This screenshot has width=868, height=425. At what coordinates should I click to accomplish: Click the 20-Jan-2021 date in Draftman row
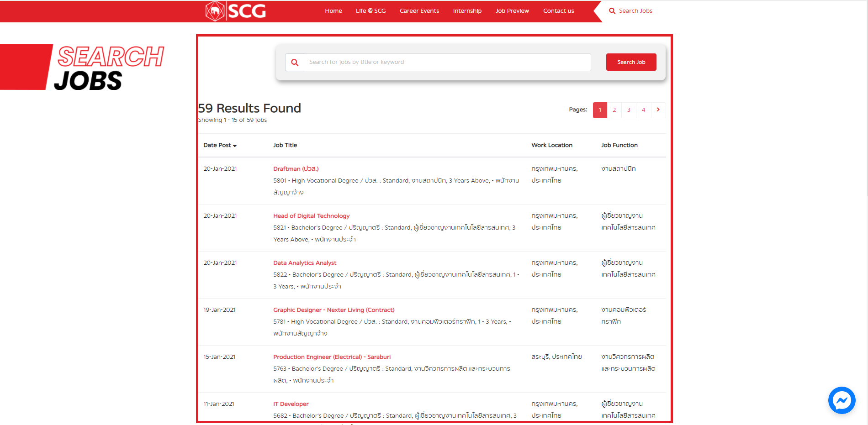(220, 169)
